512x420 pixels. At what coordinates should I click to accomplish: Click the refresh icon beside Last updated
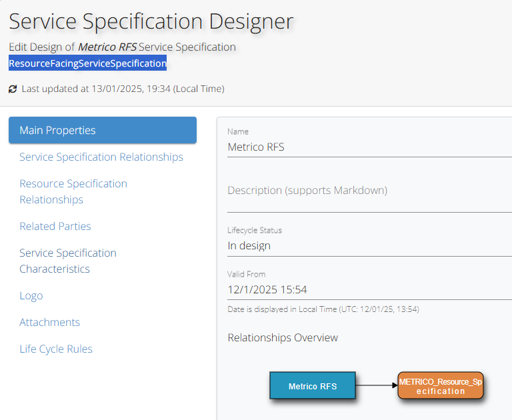pos(13,89)
